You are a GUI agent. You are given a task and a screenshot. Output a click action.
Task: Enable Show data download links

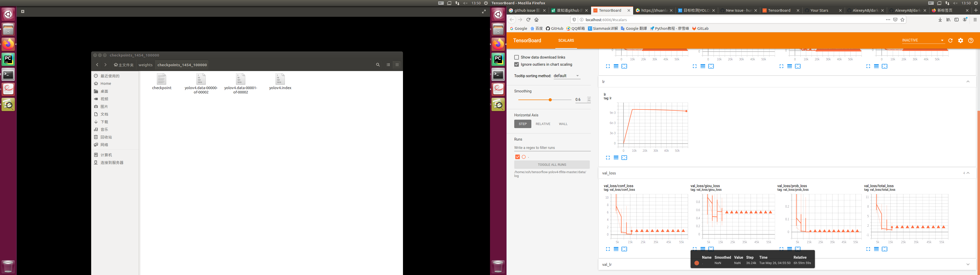click(517, 57)
